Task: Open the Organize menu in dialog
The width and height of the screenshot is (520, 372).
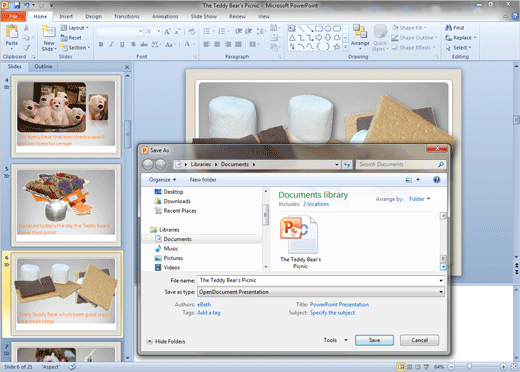Action: (x=162, y=180)
